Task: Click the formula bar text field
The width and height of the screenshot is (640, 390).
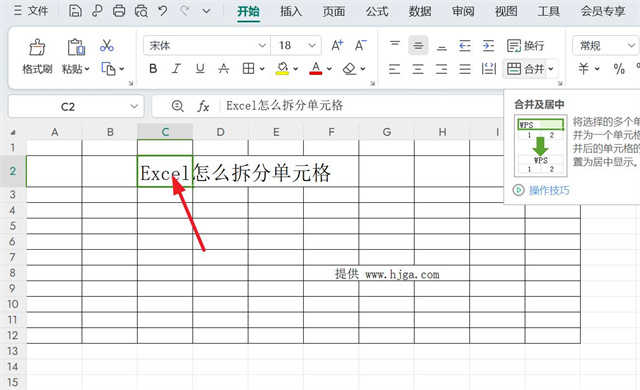Action: [x=362, y=106]
